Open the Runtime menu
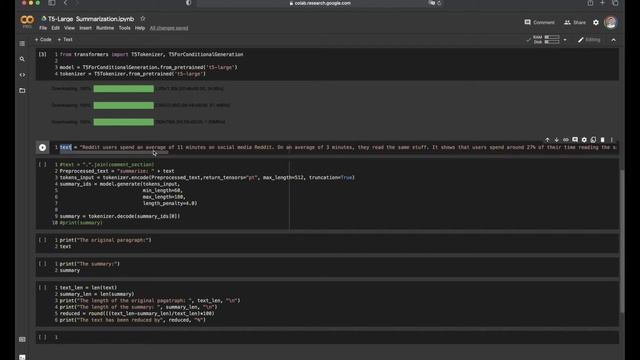640x360 pixels. coord(105,28)
